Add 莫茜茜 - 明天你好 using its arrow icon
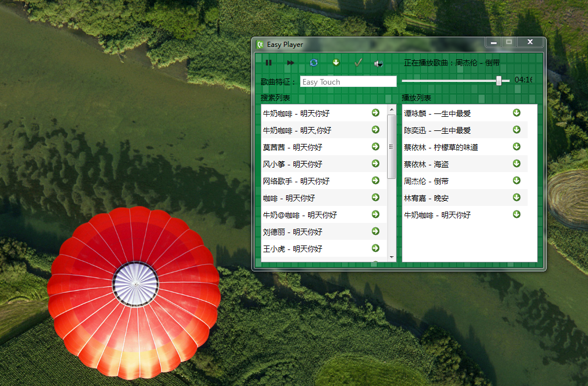Screen dimensions: 588x386 pyautogui.click(x=376, y=147)
